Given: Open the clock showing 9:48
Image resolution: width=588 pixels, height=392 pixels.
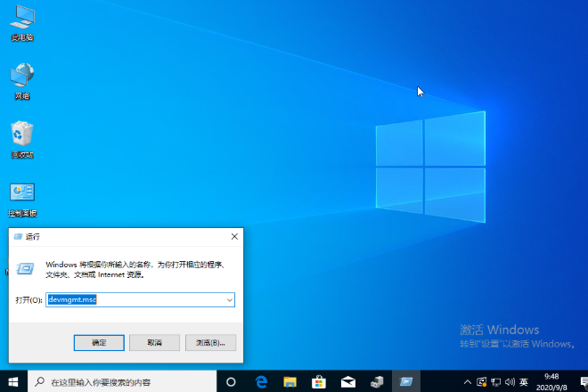Looking at the screenshot, I should click(551, 381).
